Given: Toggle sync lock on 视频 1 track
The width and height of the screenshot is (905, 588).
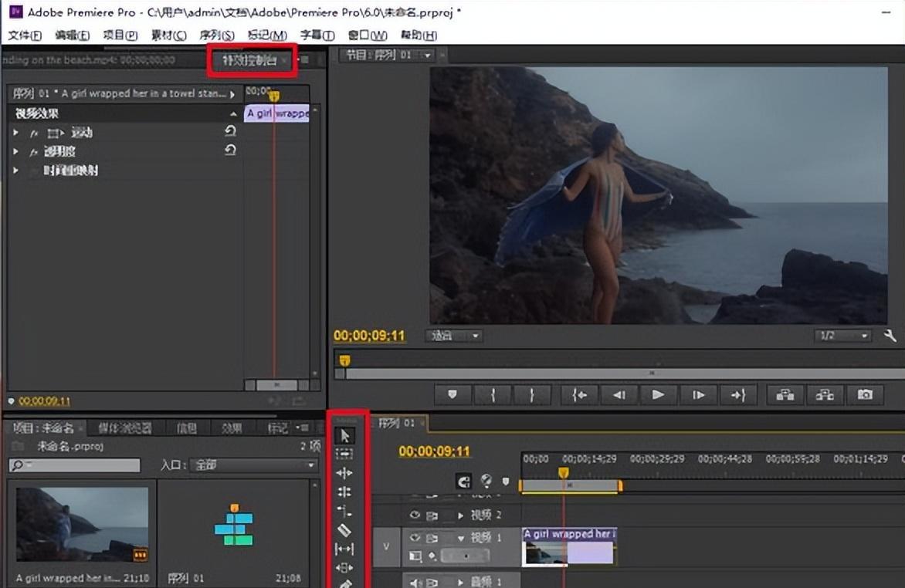Looking at the screenshot, I should [x=432, y=539].
